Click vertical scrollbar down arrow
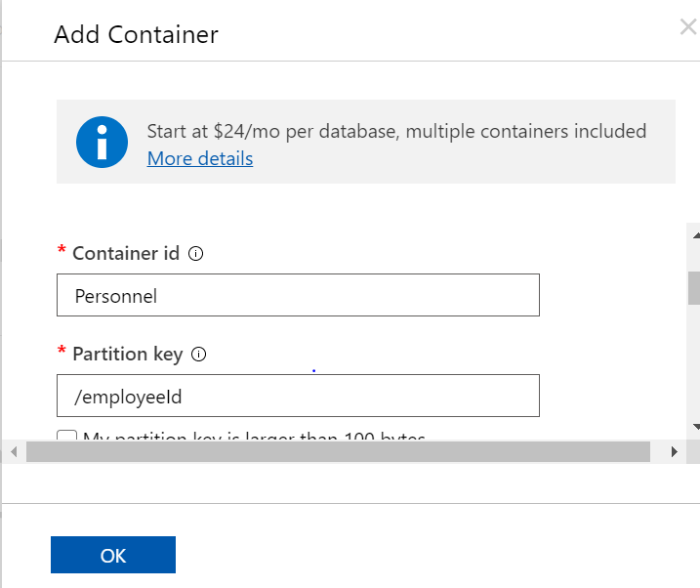Image resolution: width=700 pixels, height=588 pixels. tap(694, 427)
